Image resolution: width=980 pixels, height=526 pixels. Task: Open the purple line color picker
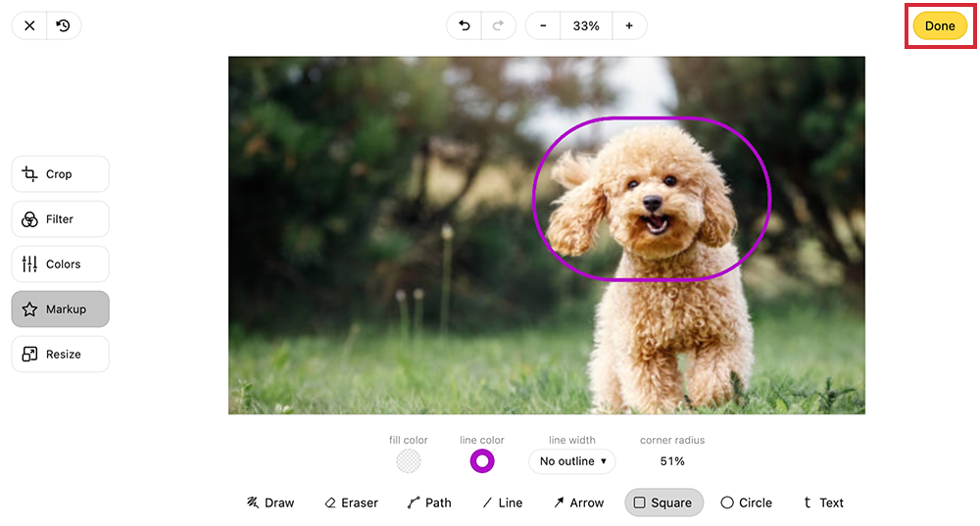pos(482,460)
